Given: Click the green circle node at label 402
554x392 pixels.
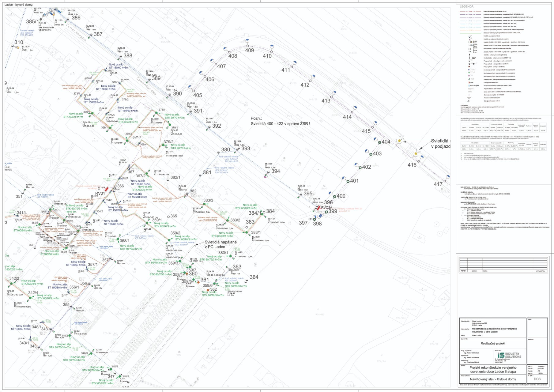Looking at the screenshot, I should 360,168.
